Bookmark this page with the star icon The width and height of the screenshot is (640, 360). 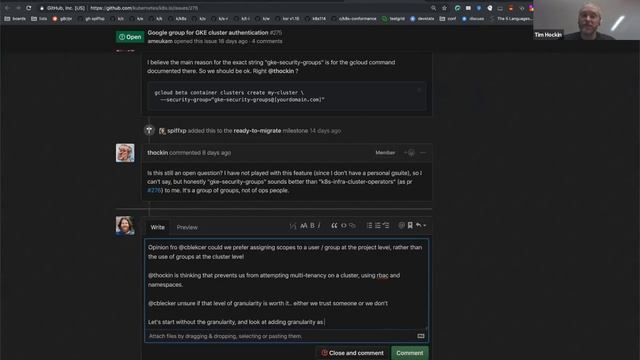444,8
